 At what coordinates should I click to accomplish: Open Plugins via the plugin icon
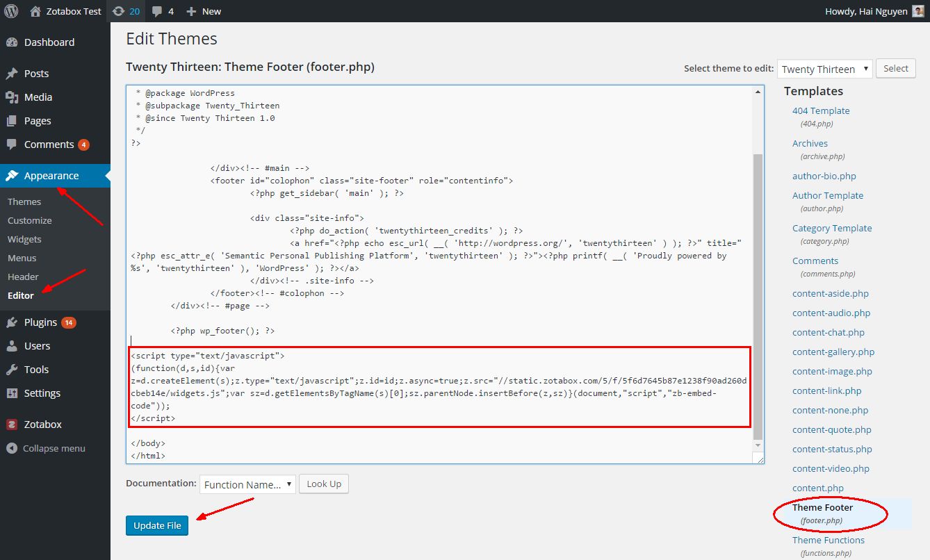point(16,322)
